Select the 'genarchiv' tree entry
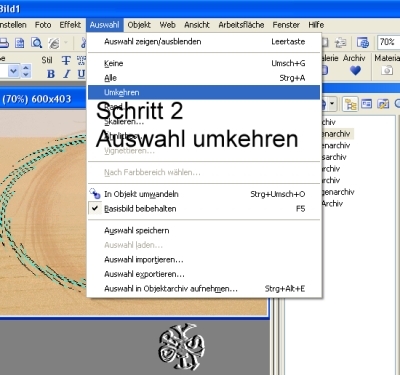The height and width of the screenshot is (375, 400). tap(337, 192)
